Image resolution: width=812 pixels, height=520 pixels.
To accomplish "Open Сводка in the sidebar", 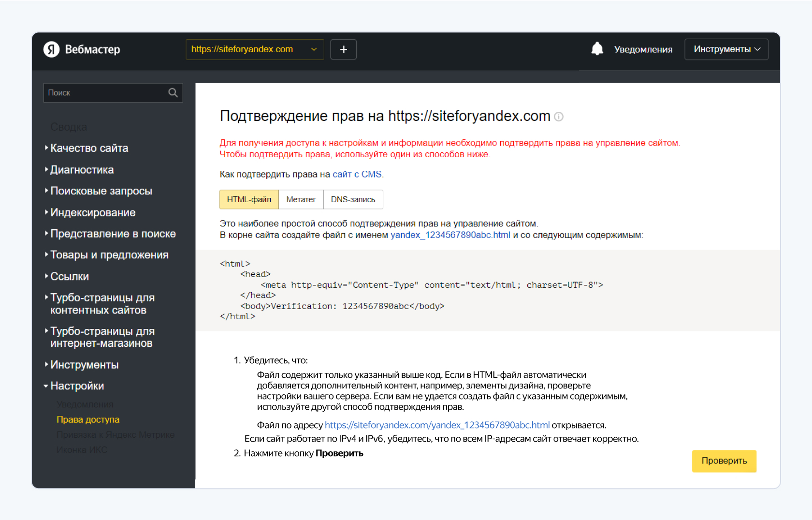I will (x=69, y=127).
